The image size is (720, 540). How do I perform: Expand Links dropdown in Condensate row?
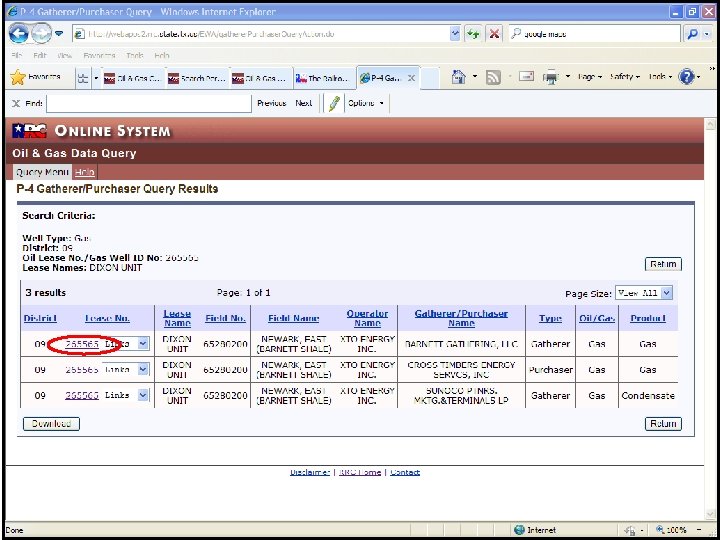point(143,395)
